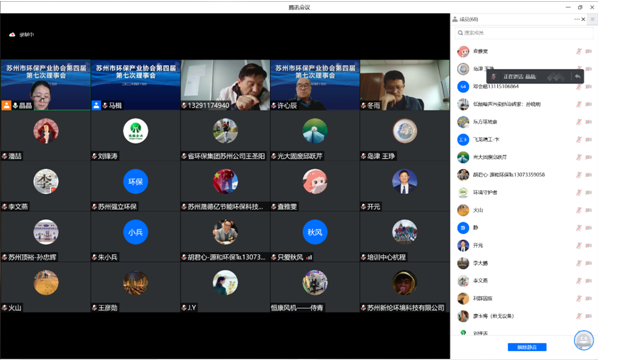Toggle microphone for 查雅雯 in member list
This screenshot has height=360, width=618.
coord(579,51)
